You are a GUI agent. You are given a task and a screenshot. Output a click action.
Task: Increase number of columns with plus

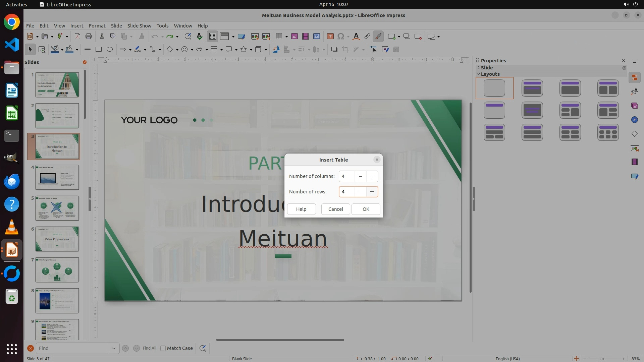coord(372,176)
